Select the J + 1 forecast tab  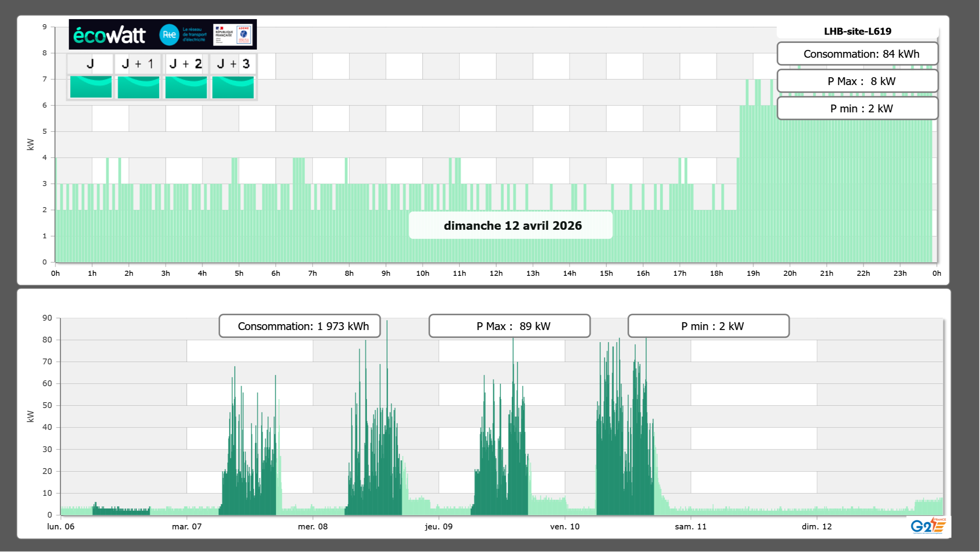[x=138, y=64]
